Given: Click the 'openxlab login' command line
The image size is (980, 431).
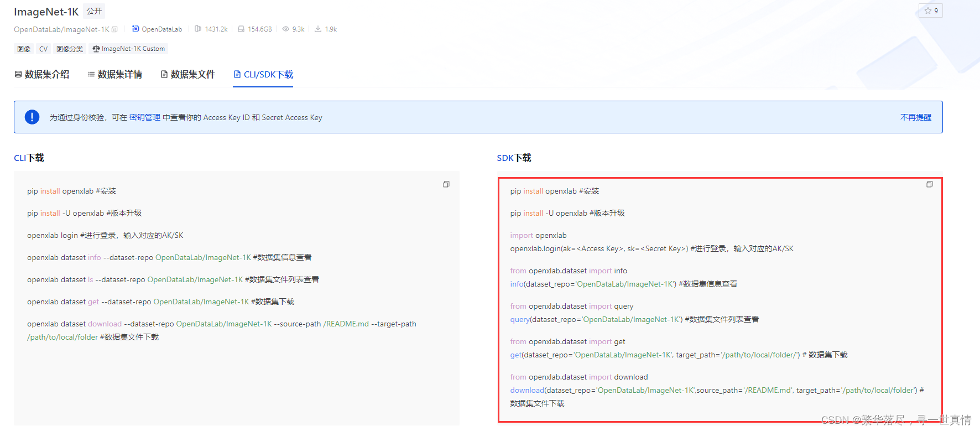Looking at the screenshot, I should coord(105,235).
